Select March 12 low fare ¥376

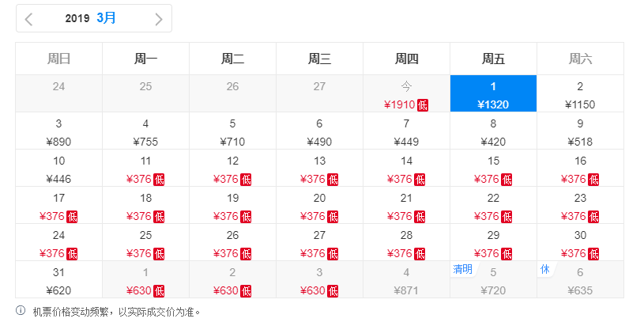click(x=232, y=168)
